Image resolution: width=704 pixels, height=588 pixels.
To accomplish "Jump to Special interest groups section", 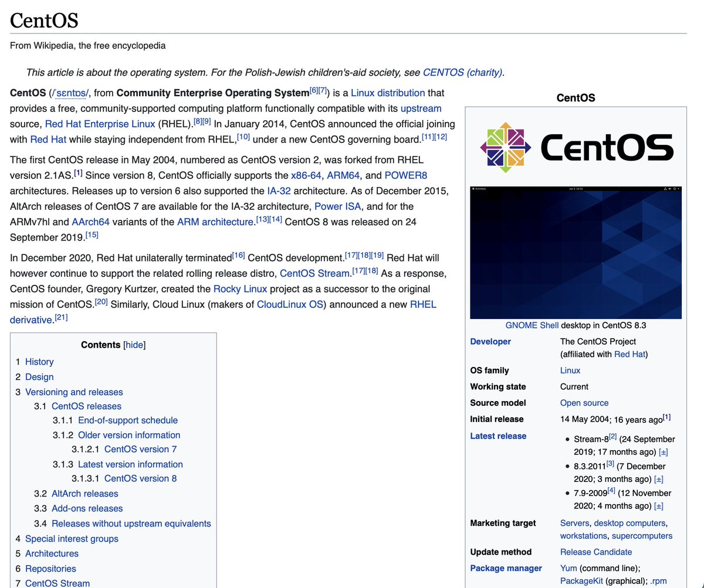I will (x=72, y=539).
